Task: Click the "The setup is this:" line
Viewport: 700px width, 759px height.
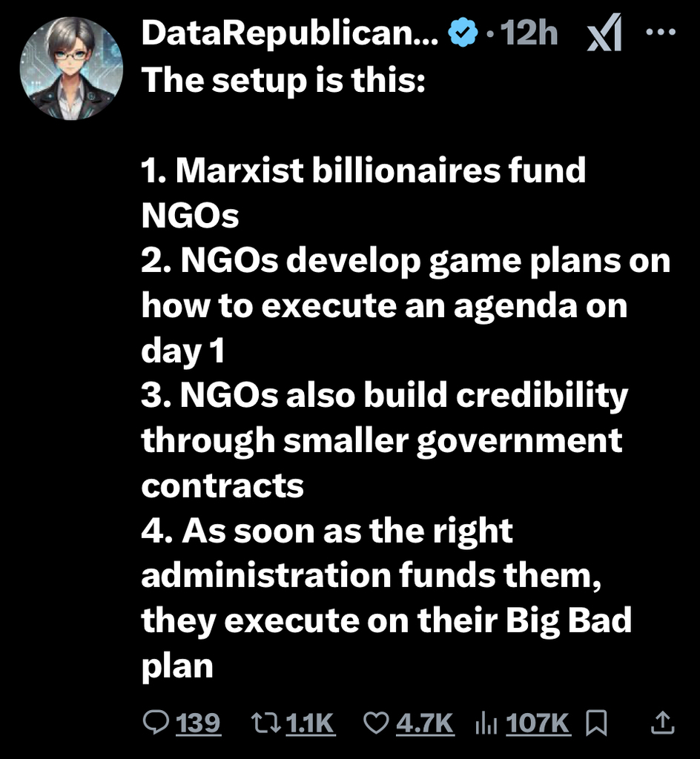Action: (283, 79)
